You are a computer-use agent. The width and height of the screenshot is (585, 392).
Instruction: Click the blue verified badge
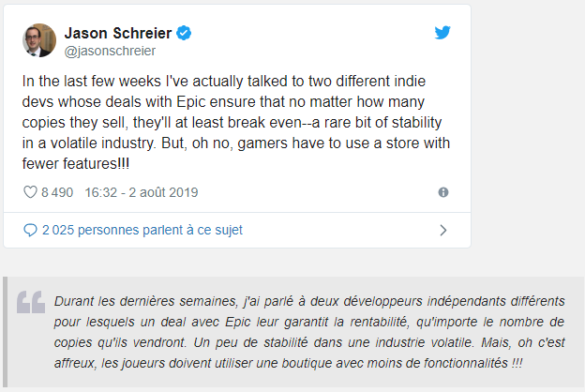pyautogui.click(x=185, y=33)
